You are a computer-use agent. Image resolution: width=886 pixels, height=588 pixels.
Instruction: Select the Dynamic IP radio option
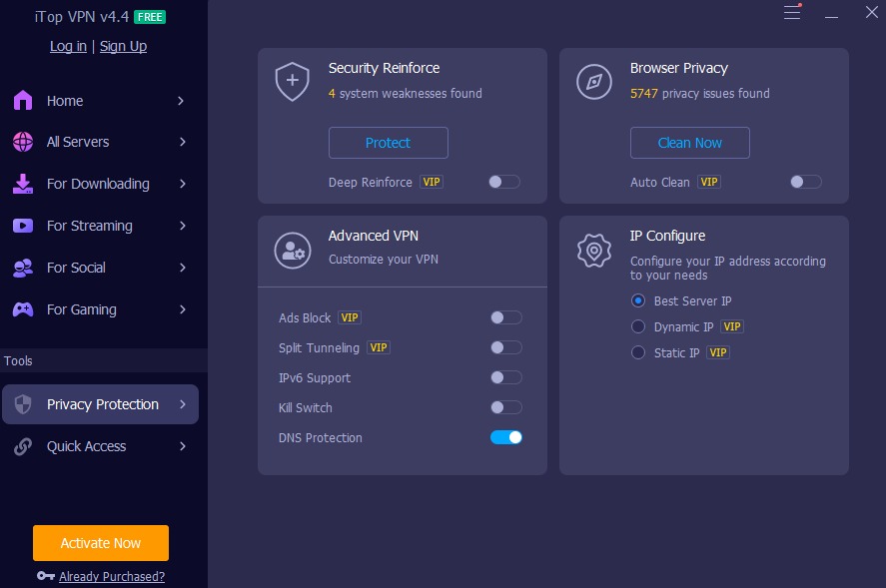pos(638,326)
